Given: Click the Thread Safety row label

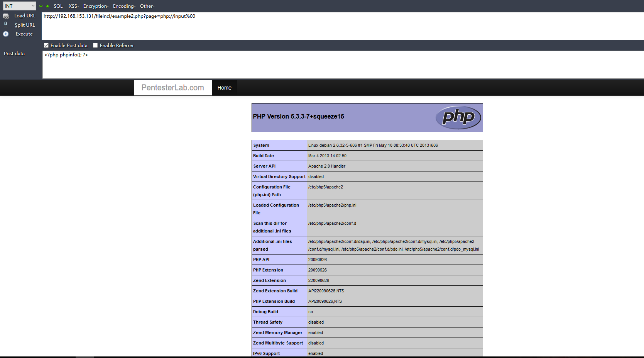Looking at the screenshot, I should click(x=268, y=322).
